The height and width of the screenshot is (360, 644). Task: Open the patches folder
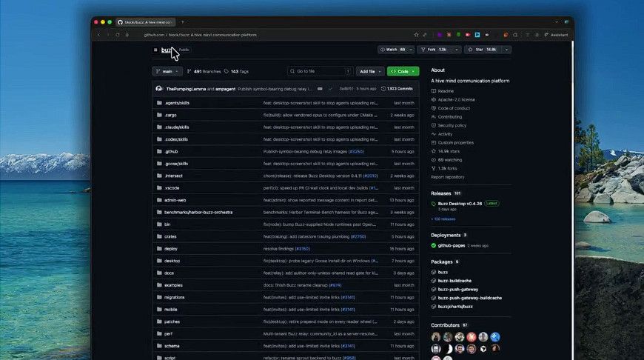click(172, 321)
